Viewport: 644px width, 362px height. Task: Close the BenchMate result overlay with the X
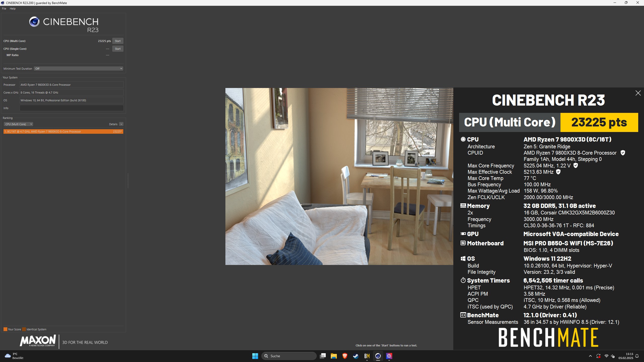coord(638,93)
